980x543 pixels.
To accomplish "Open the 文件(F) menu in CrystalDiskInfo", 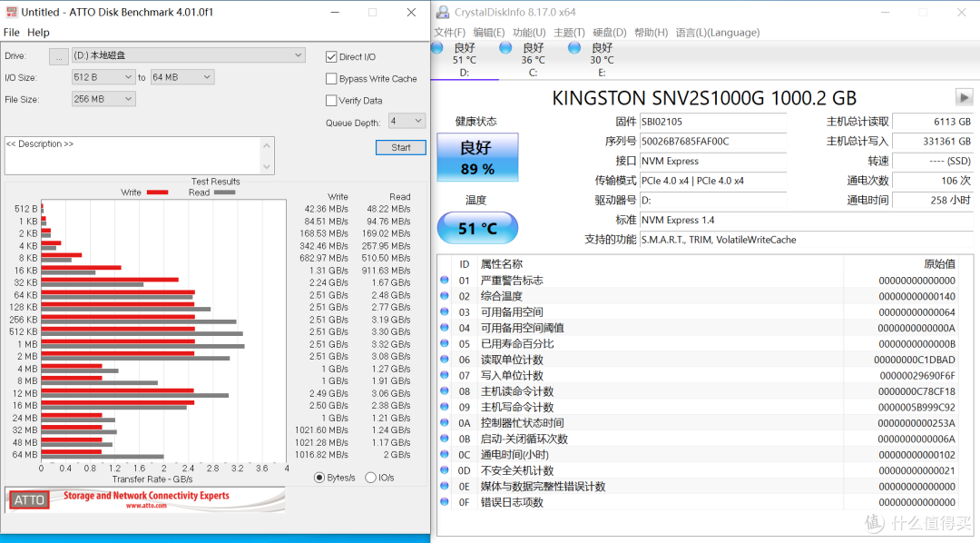I will coord(450,33).
